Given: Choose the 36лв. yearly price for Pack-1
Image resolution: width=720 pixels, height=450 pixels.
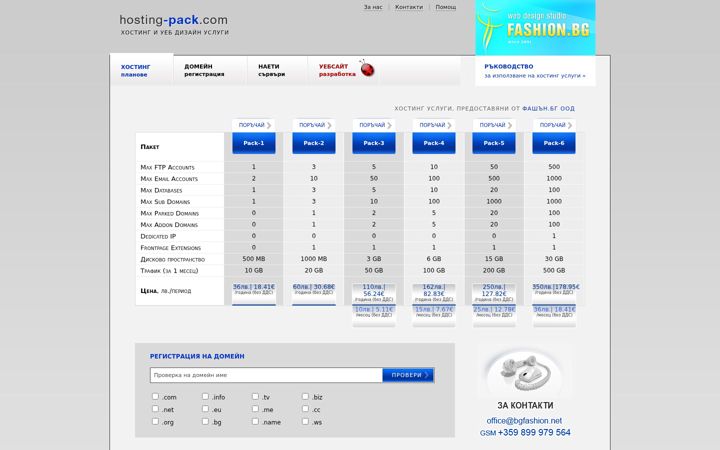Looking at the screenshot, I should pos(254,294).
